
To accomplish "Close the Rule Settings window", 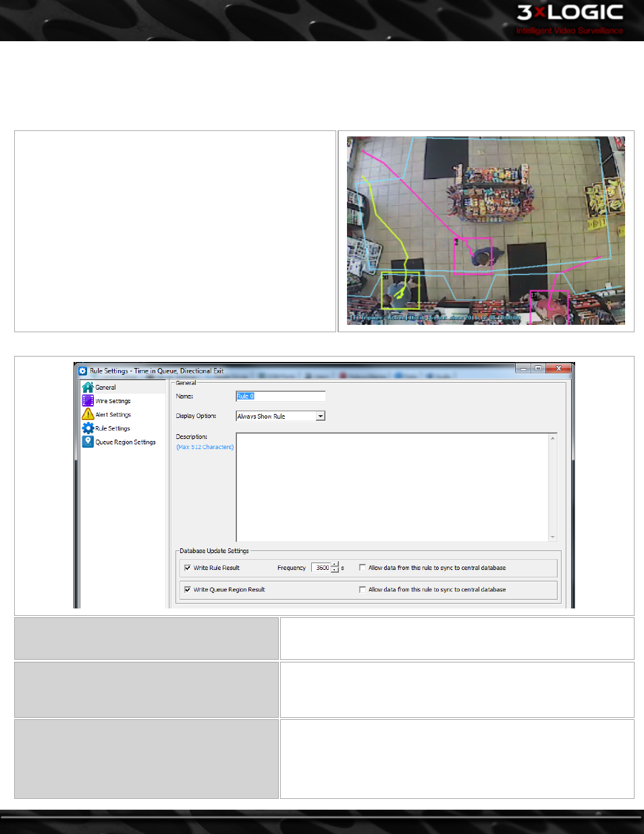I will pos(558,369).
